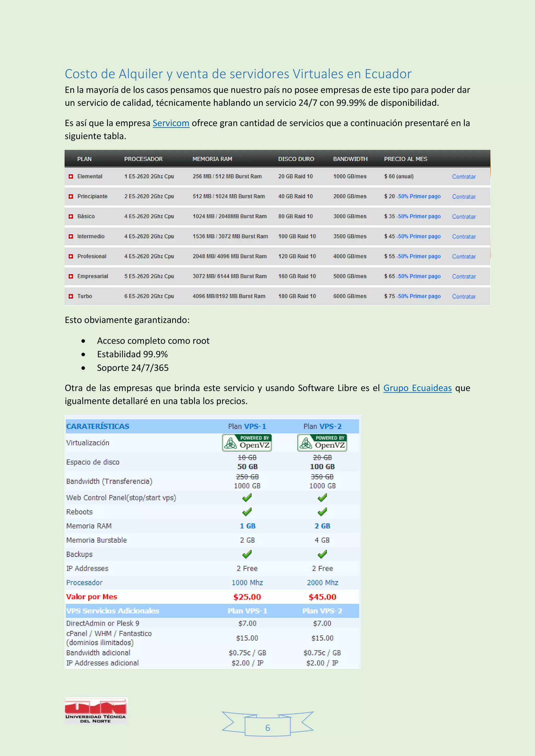The image size is (535, 756).
Task: Click the -50% Primer pago offer for Básico
Action: (418, 216)
